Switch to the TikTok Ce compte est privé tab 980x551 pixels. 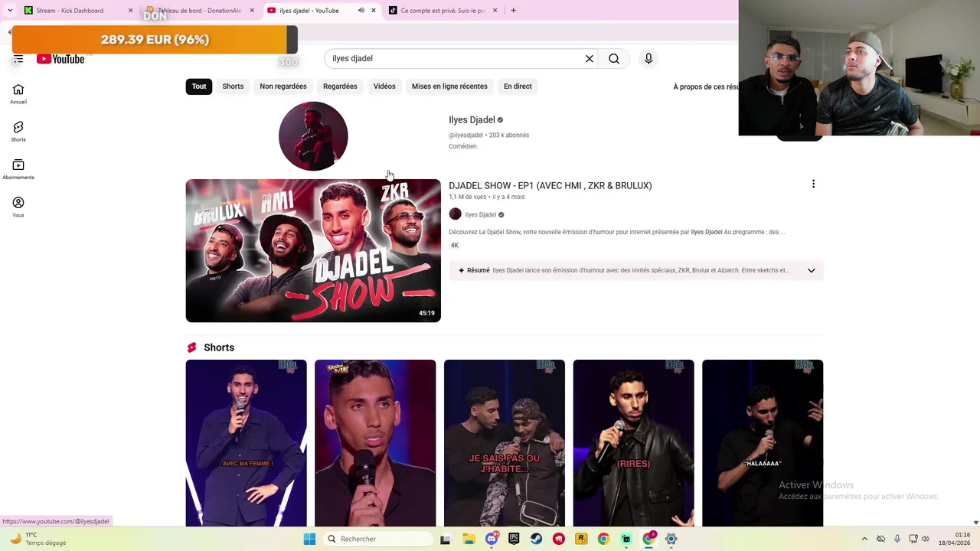(x=443, y=11)
